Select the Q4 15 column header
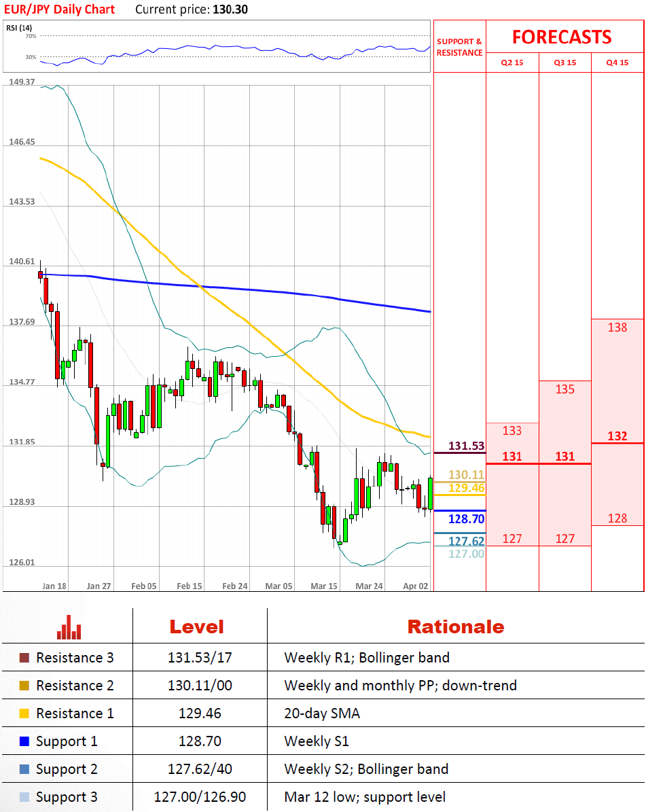Image resolution: width=646 pixels, height=812 pixels. coord(617,63)
